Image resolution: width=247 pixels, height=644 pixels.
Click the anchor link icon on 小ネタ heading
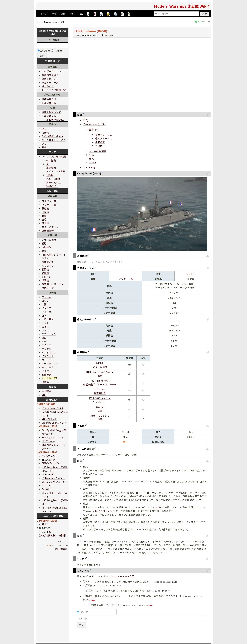[208, 559]
